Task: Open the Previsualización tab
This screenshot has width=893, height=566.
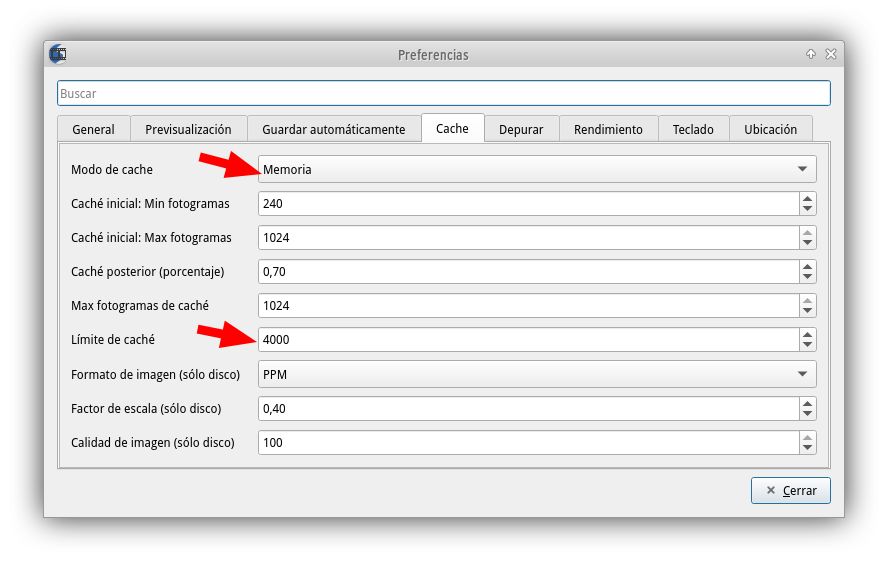Action: (x=189, y=129)
